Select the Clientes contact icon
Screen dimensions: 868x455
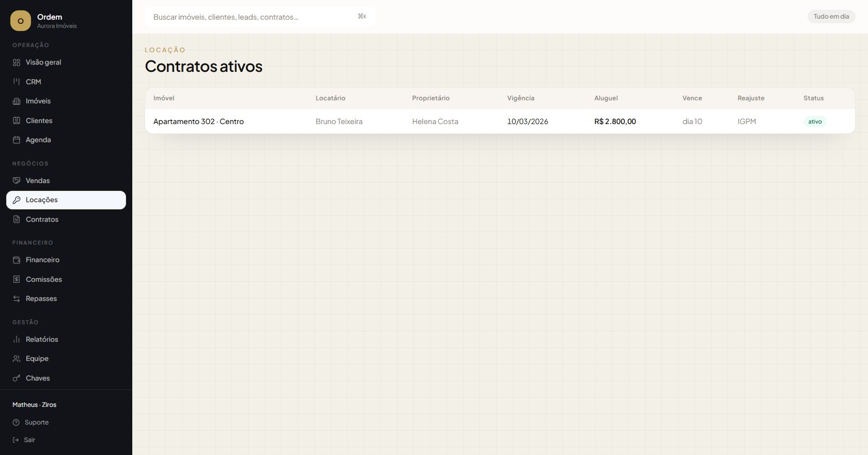point(17,120)
